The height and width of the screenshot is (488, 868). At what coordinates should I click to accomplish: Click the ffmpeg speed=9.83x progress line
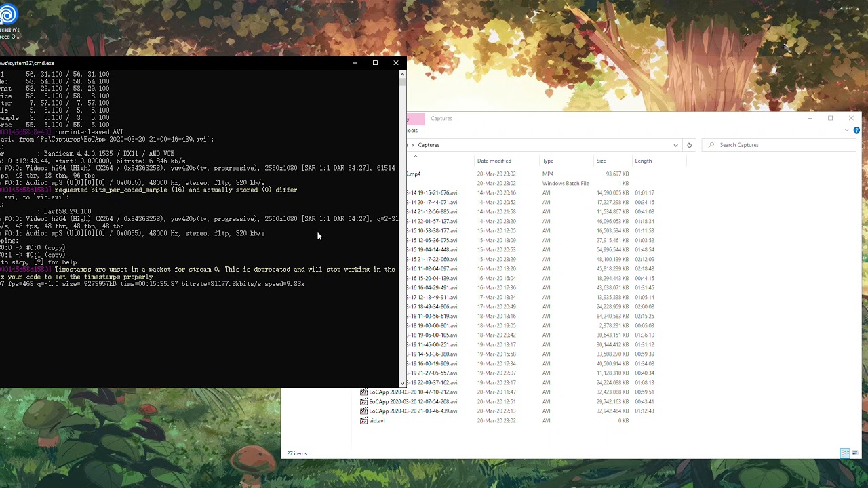pyautogui.click(x=153, y=284)
